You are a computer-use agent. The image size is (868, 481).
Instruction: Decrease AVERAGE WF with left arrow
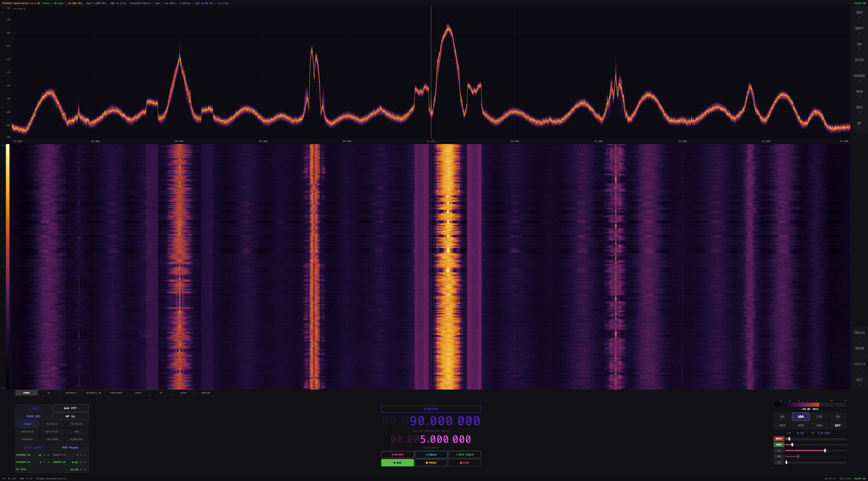coord(44,462)
